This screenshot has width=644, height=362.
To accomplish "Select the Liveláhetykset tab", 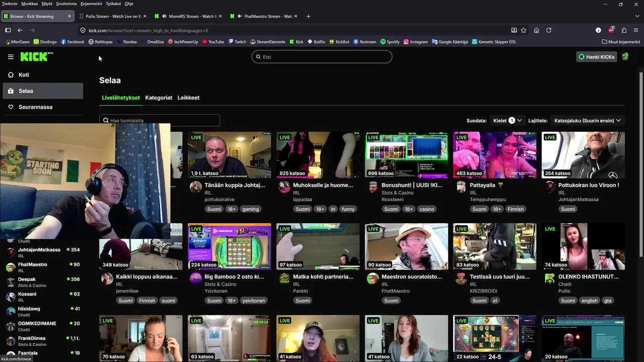I will (x=121, y=98).
